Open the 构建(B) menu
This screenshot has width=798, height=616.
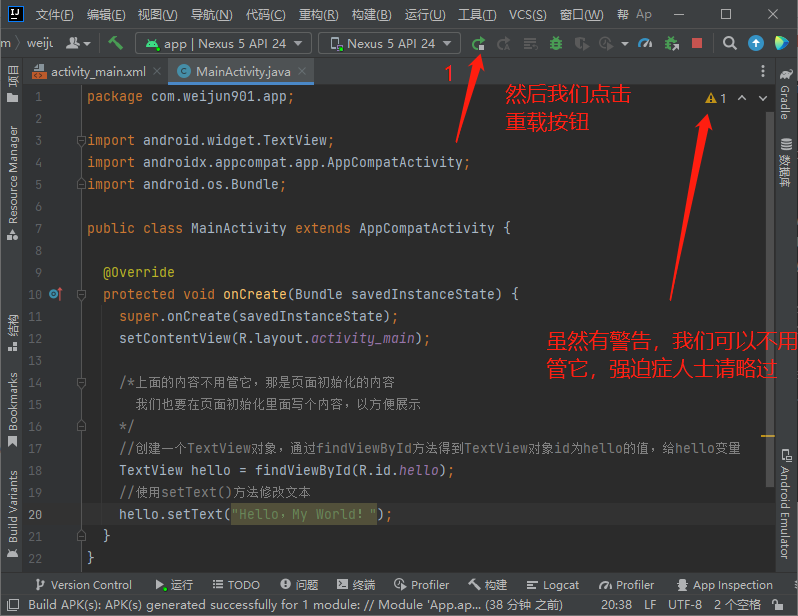(372, 15)
